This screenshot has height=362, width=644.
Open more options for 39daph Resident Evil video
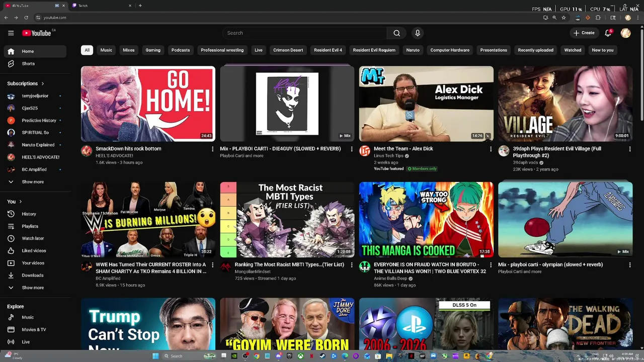click(629, 149)
